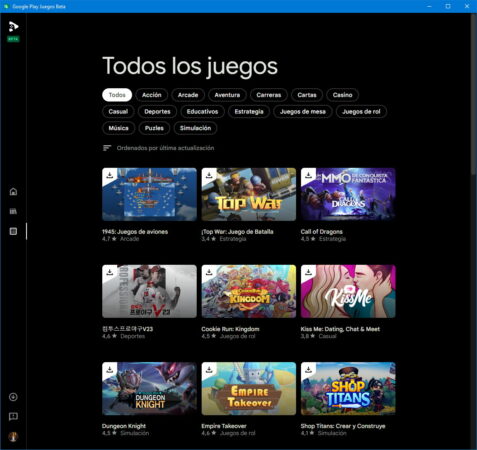The image size is (477, 450).
Task: Choose the Carreras category chip
Action: point(269,95)
